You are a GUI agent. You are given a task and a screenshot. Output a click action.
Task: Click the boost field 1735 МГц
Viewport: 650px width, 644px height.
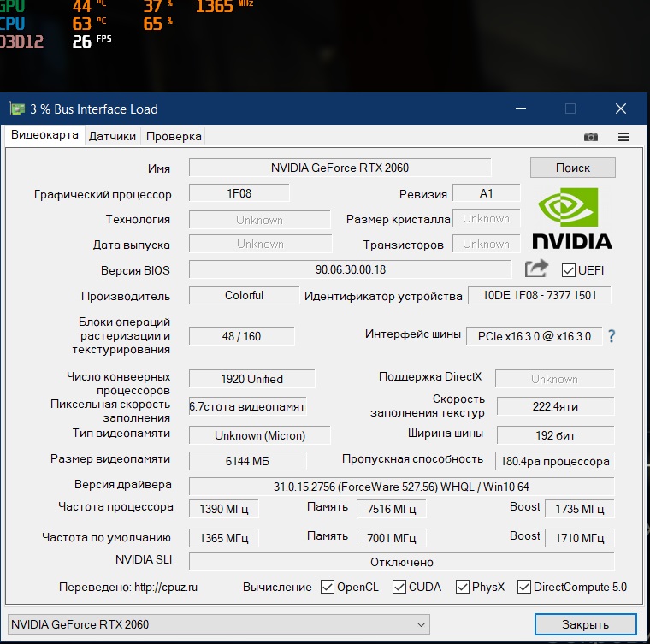(x=580, y=509)
